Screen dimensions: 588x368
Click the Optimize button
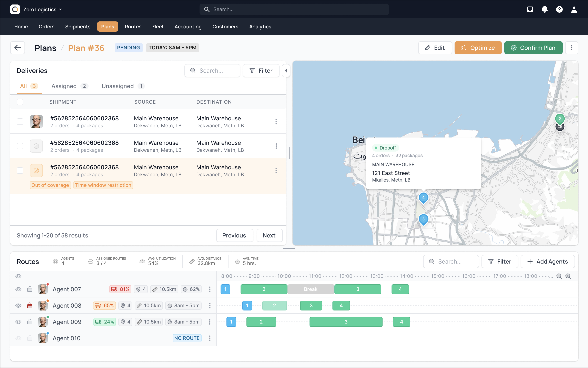478,48
